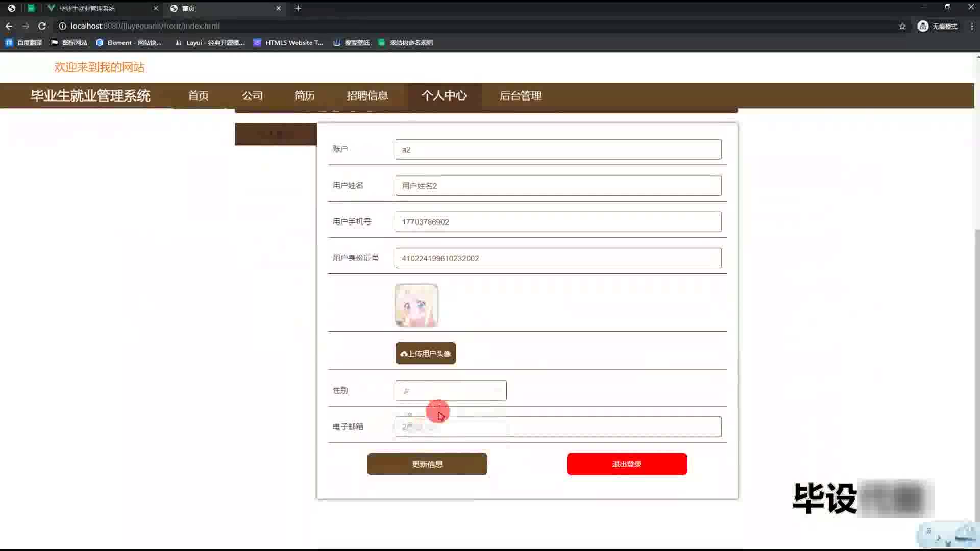Screen dimensions: 980x551
Task: Click the user avatar thumbnail
Action: pyautogui.click(x=416, y=306)
